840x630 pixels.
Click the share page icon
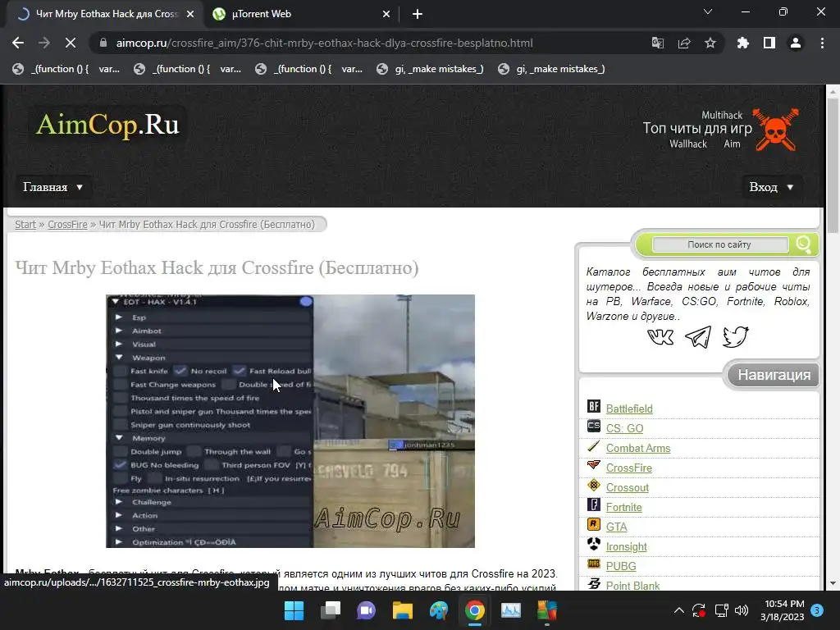point(684,43)
